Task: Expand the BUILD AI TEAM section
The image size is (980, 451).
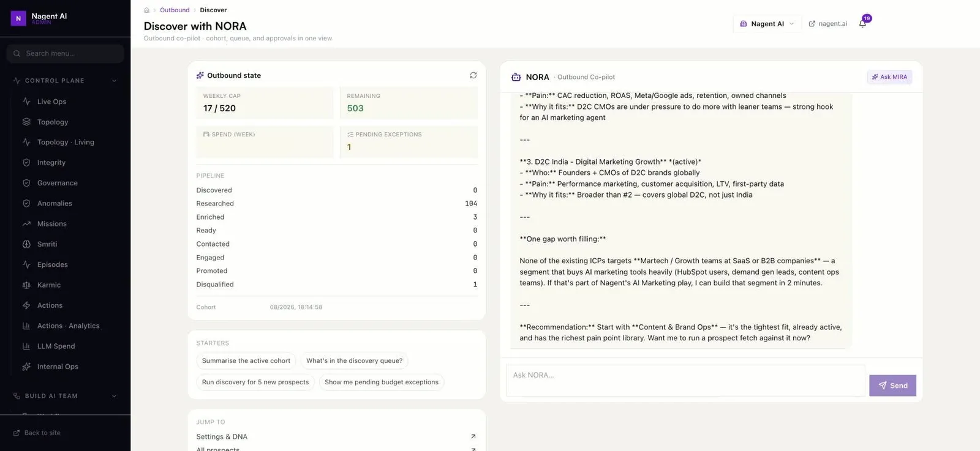Action: [114, 396]
